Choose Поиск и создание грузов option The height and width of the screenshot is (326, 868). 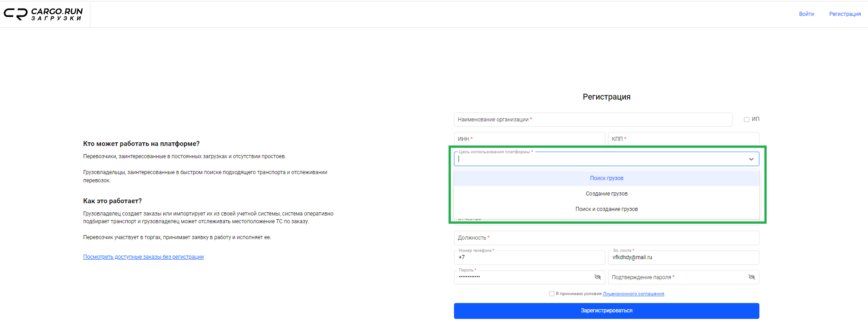pos(607,209)
